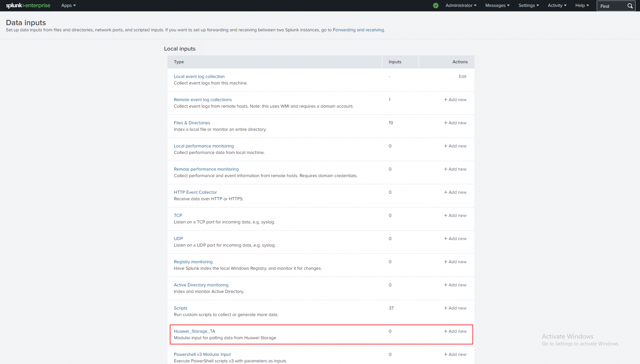This screenshot has width=640, height=364.
Task: Click the Data inputs page title
Action: tap(26, 23)
